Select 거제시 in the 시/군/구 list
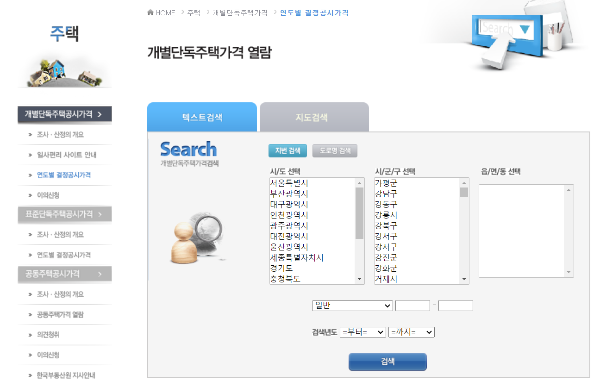The width and height of the screenshot is (600, 381). coord(417,279)
